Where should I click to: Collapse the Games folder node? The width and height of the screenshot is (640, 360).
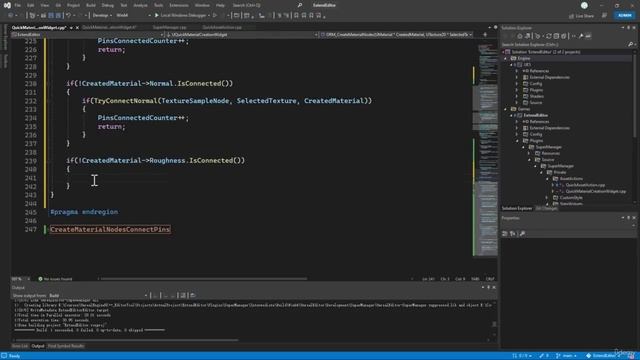pos(506,109)
